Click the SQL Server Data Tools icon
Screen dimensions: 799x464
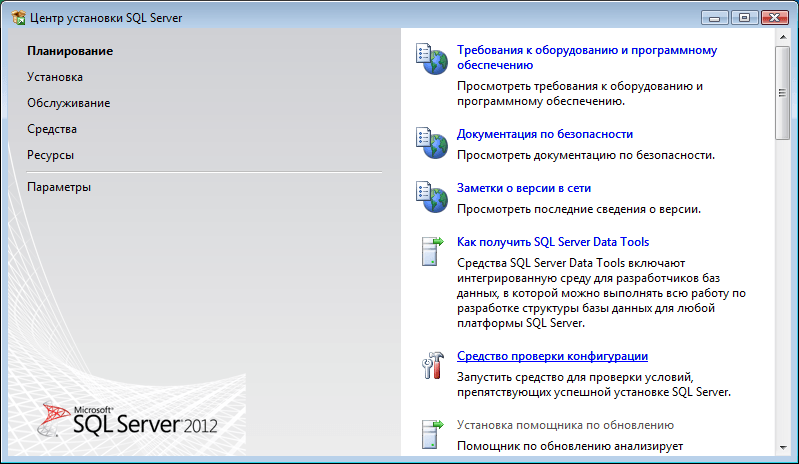point(430,251)
